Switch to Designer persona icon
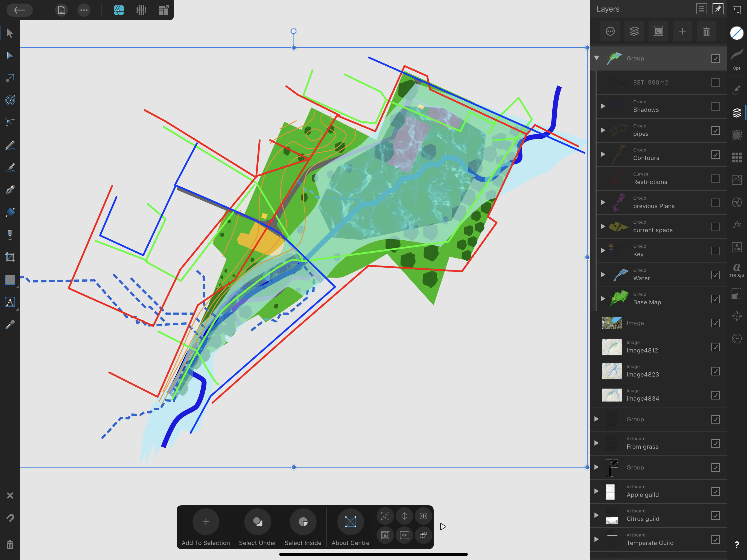 pos(119,10)
